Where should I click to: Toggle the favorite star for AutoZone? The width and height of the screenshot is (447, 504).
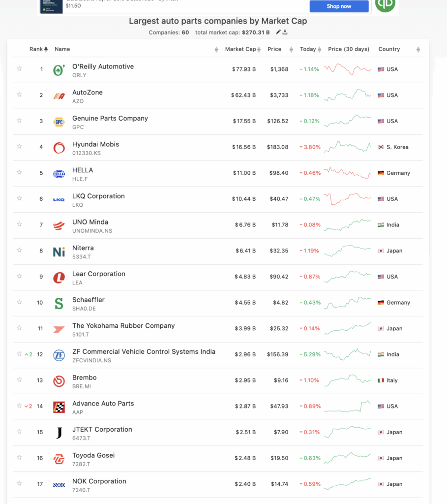click(x=19, y=94)
